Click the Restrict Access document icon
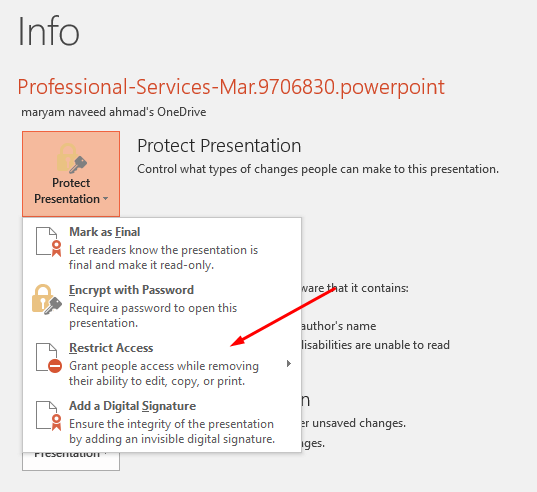The width and height of the screenshot is (537, 492). tap(49, 358)
